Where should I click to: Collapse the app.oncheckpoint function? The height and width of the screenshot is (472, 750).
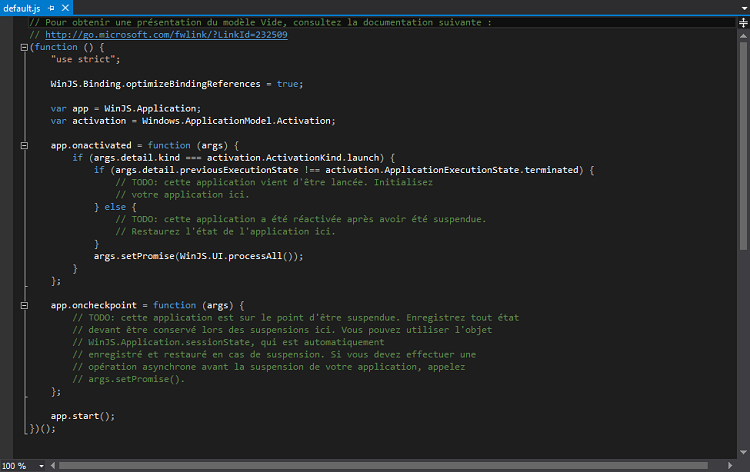point(23,305)
